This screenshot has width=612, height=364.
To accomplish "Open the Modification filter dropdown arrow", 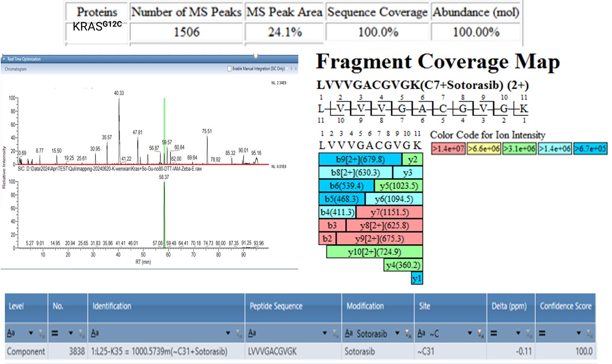I will coord(397,333).
